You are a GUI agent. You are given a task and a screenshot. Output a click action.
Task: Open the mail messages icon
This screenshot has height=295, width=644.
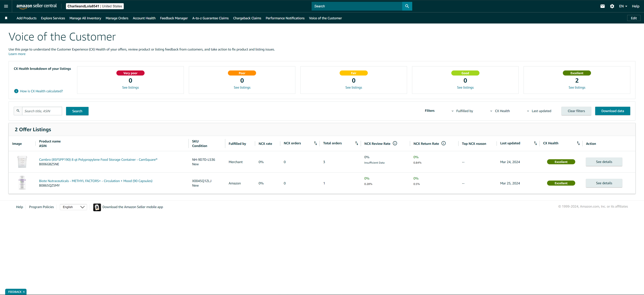[603, 6]
